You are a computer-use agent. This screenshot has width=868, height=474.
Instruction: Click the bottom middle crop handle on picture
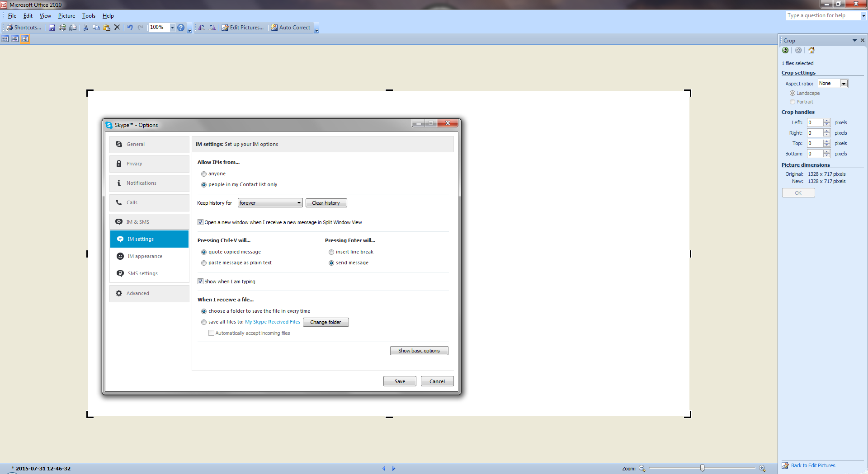[x=389, y=417]
